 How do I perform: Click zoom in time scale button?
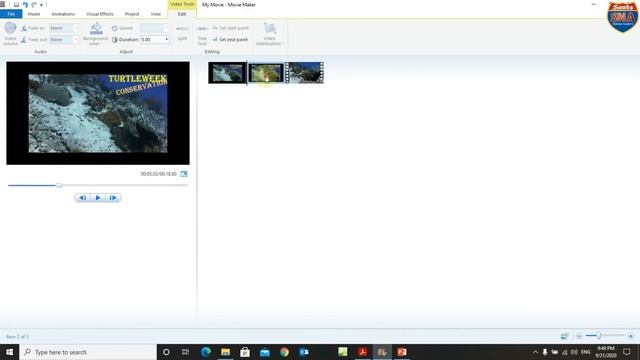pos(631,336)
